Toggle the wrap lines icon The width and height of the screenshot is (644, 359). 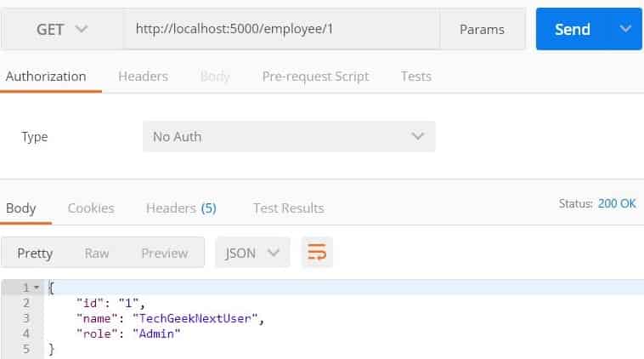(317, 252)
